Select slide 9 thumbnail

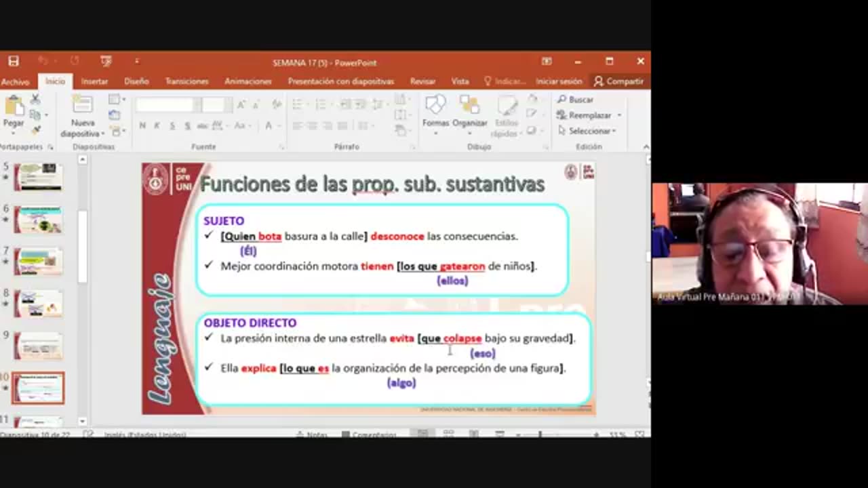coord(38,346)
